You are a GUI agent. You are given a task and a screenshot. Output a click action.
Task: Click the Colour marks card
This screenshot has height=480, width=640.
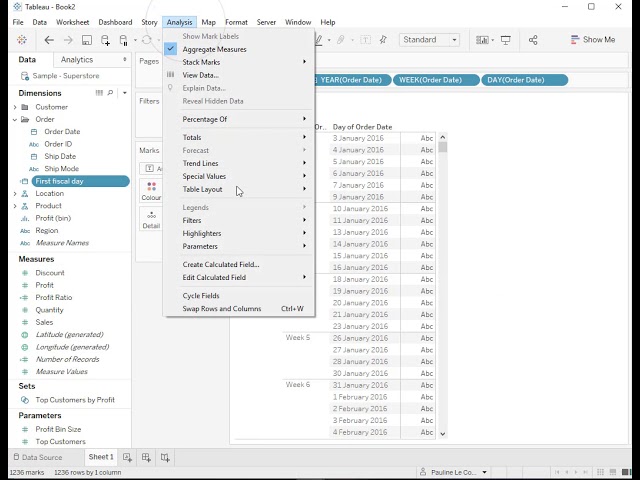pos(151,191)
